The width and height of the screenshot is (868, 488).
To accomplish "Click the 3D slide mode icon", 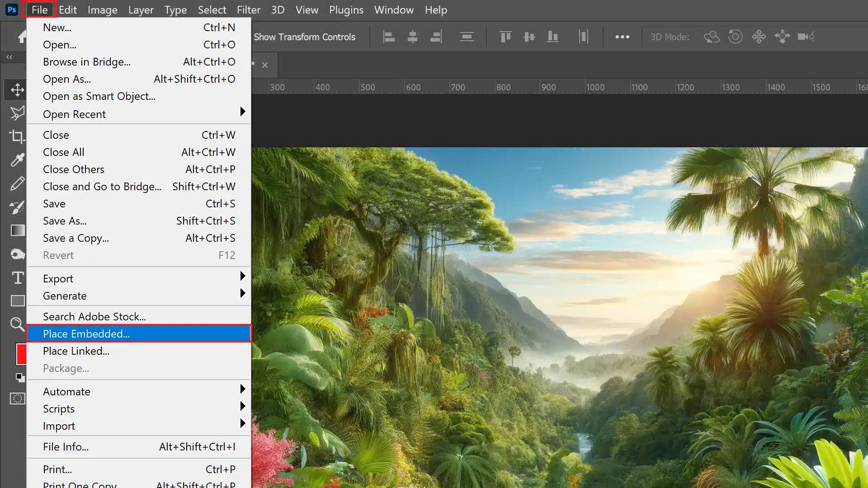I will (x=782, y=37).
